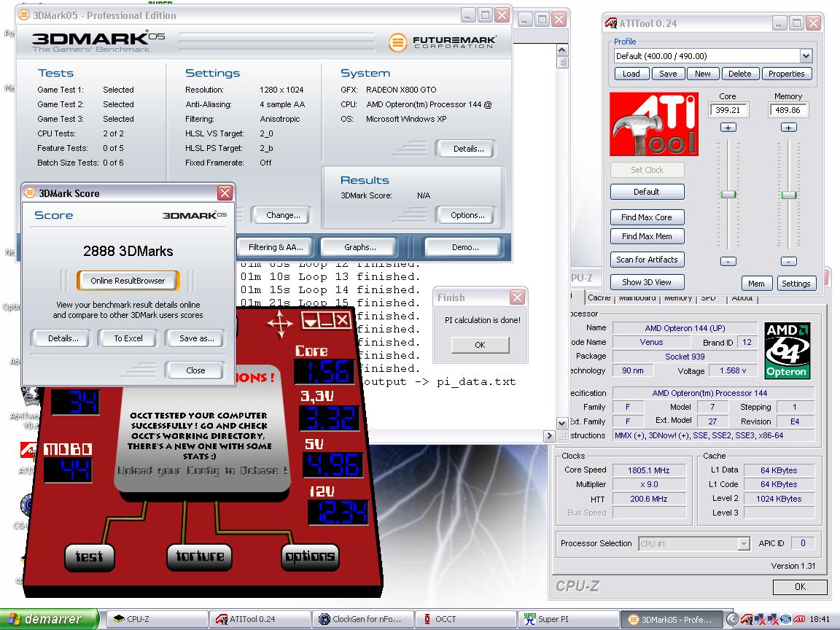Click Find Max Core in ATITool
This screenshot has width=840, height=630.
647,217
